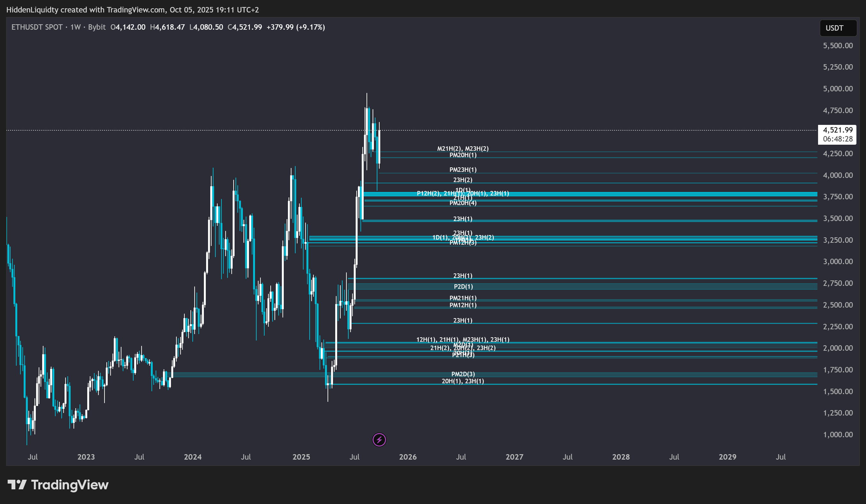Open the USDT currency selector
Screen dimensions: 866x504
pos(838,28)
